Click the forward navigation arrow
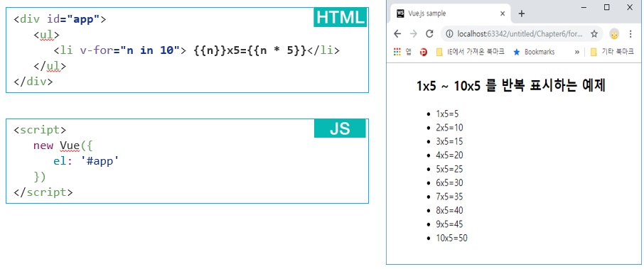The height and width of the screenshot is (269, 644). pos(413,34)
